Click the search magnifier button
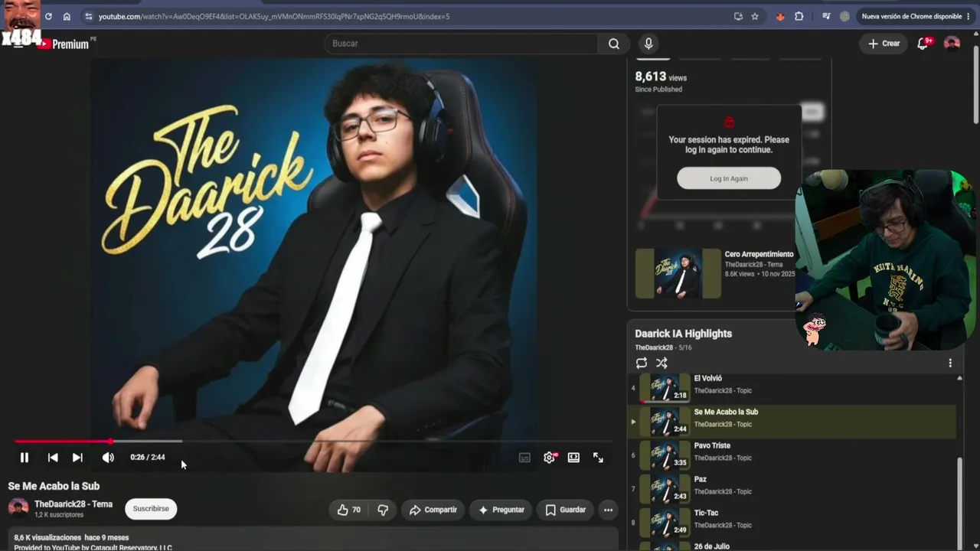 pos(614,44)
